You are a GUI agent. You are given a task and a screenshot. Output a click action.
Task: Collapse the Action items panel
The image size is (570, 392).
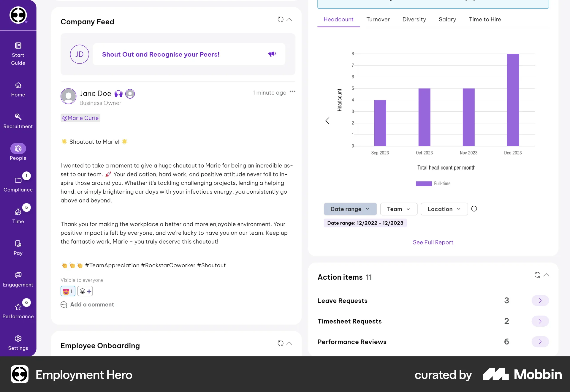tap(546, 275)
